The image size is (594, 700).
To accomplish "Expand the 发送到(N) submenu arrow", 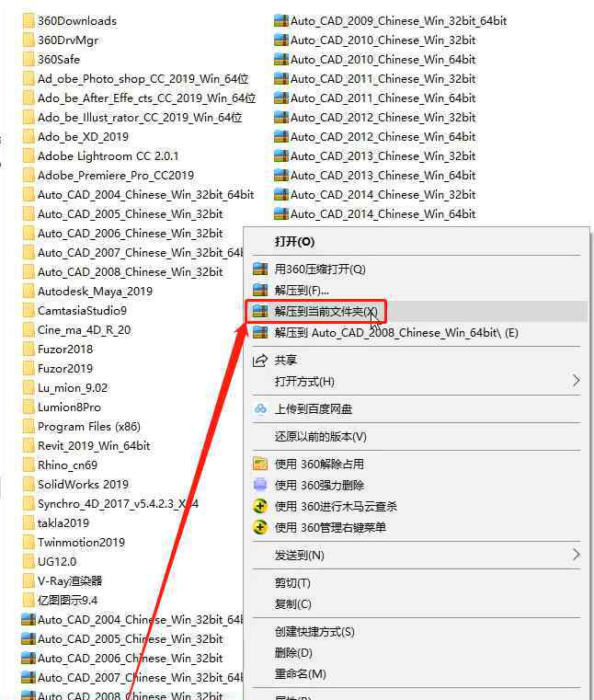I will 576,555.
